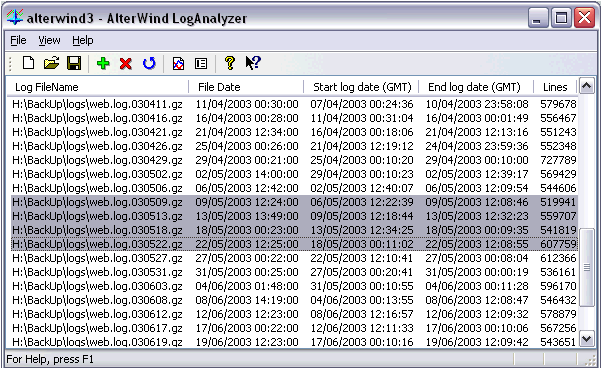Select row web.log.030608.gz
The height and width of the screenshot is (368, 602).
pos(294,300)
